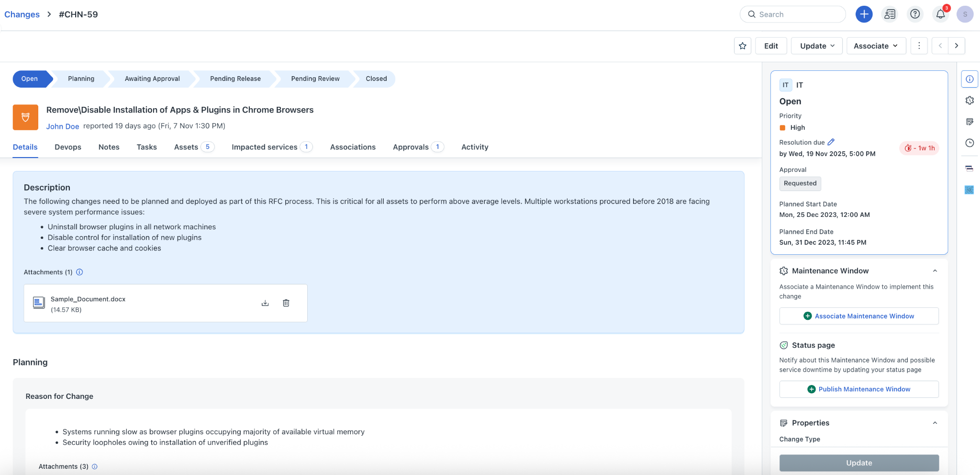The image size is (980, 475).
Task: Click info icon next to Attachments (3)
Action: (x=95, y=466)
